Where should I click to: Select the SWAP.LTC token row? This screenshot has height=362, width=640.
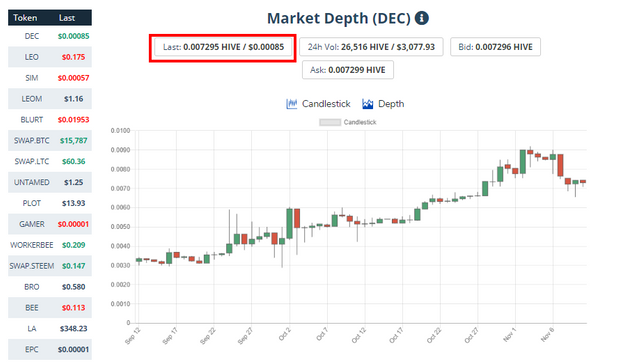coord(50,161)
